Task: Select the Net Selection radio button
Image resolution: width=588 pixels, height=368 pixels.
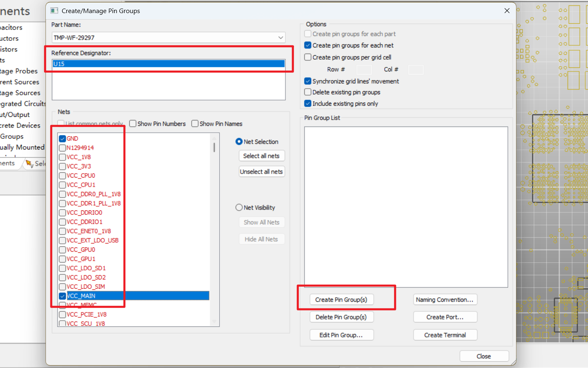Action: coord(239,142)
